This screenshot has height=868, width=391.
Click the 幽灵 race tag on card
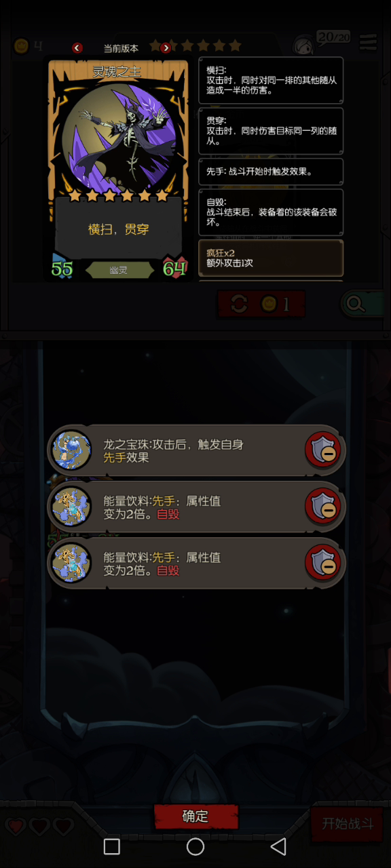coord(119,270)
